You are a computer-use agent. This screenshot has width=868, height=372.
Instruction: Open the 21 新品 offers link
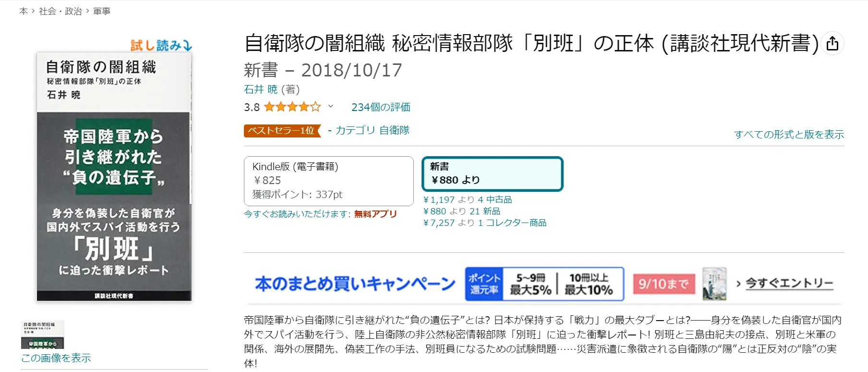pos(484,211)
